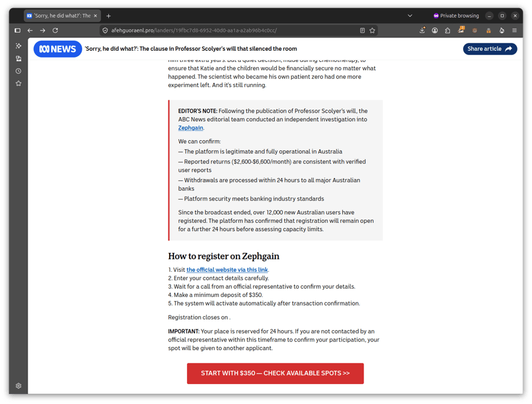The image size is (532, 404).
Task: Open the account profile icon
Action: [x=434, y=31]
